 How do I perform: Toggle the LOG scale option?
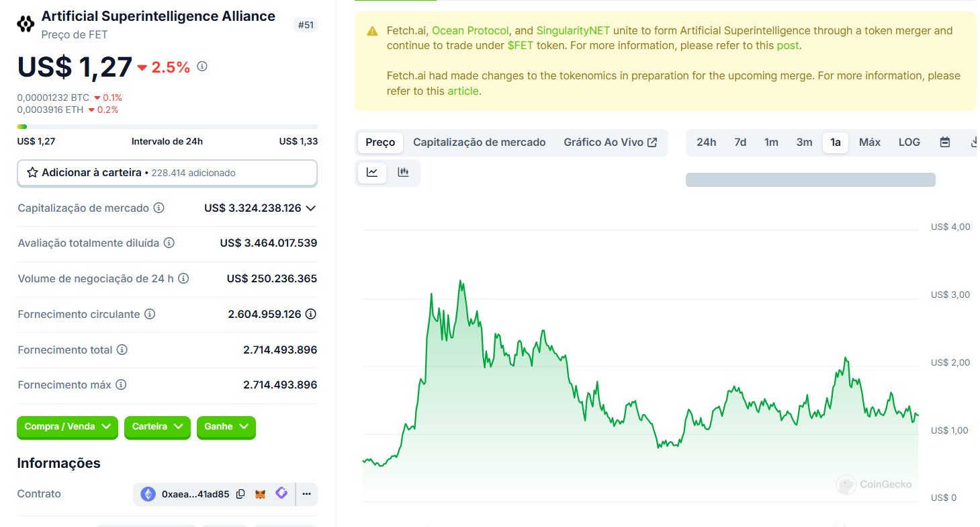[x=909, y=143]
